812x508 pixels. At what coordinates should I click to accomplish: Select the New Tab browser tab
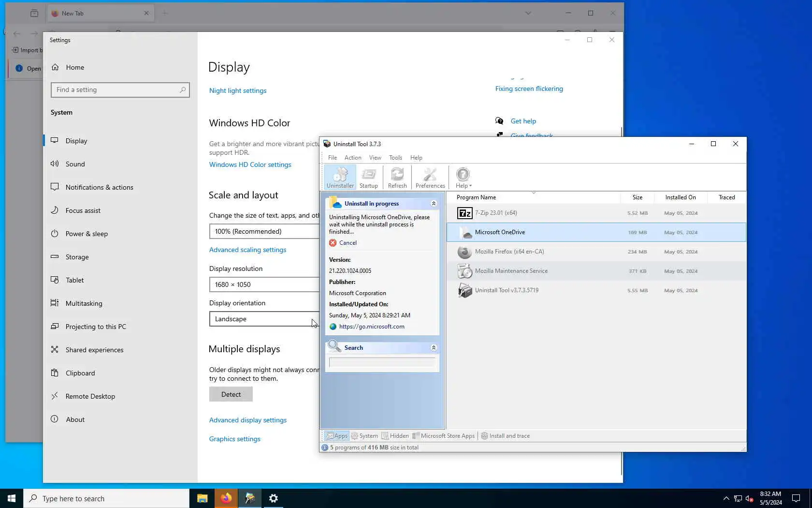point(101,13)
